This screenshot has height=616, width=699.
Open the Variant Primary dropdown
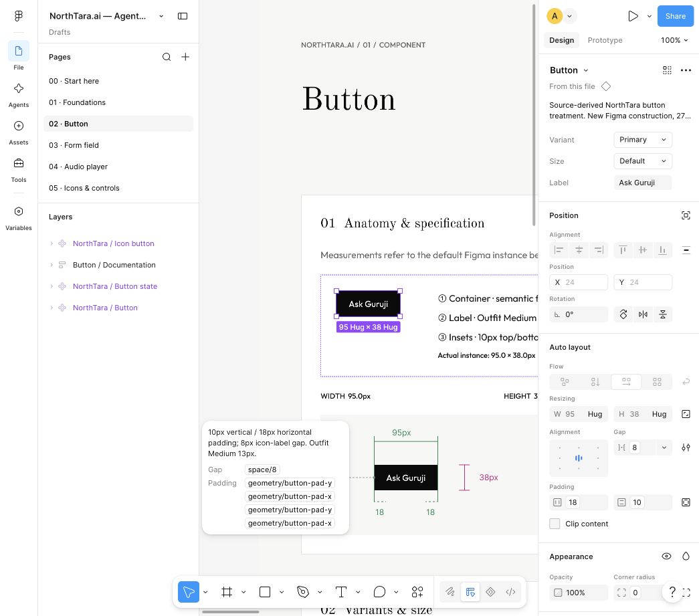642,140
